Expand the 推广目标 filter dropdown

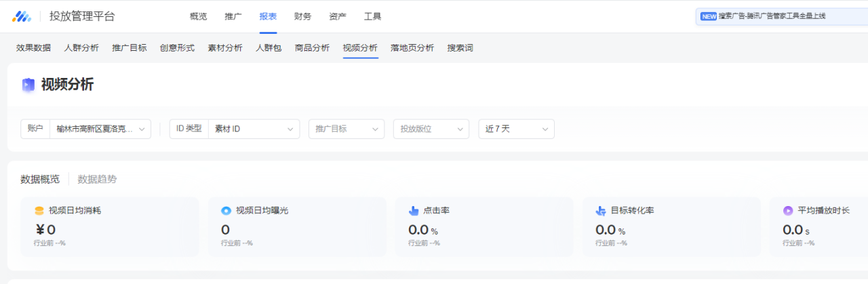click(347, 129)
